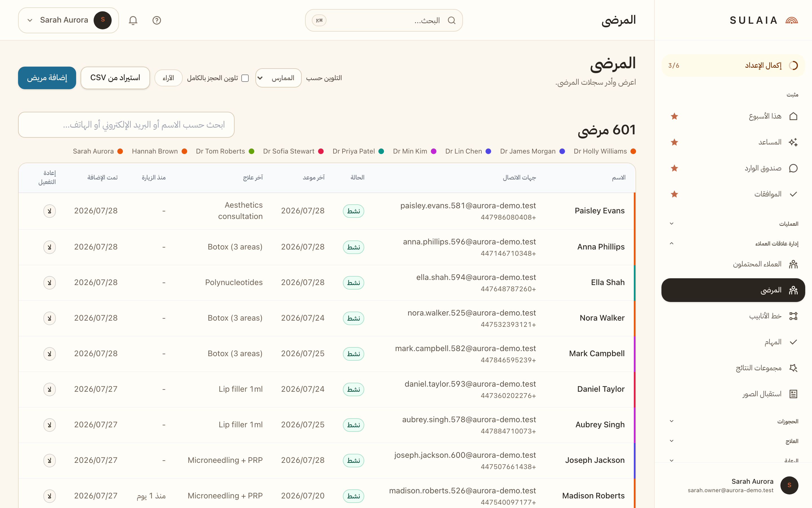Click Dr Min Kim purple legend dot
The image size is (812, 508).
[434, 152]
